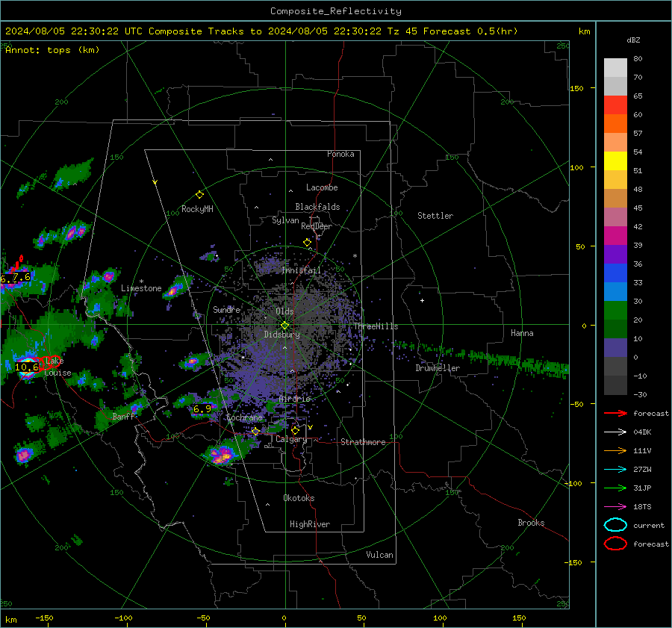The image size is (672, 628).
Task: Click the storm top label 6.9
Action: 202,409
